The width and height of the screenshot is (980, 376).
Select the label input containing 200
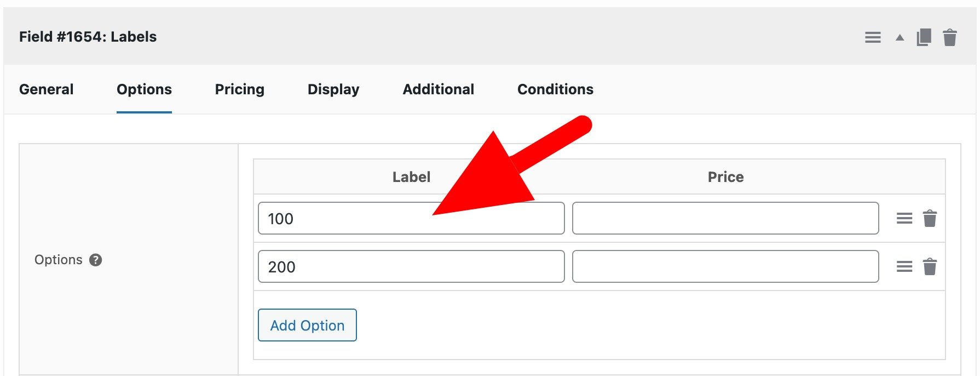click(411, 266)
